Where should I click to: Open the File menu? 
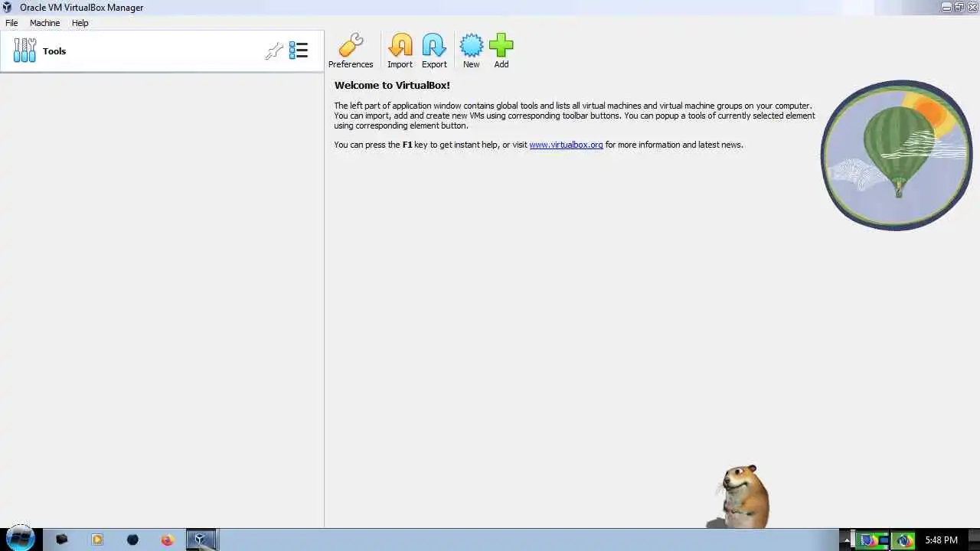click(11, 23)
